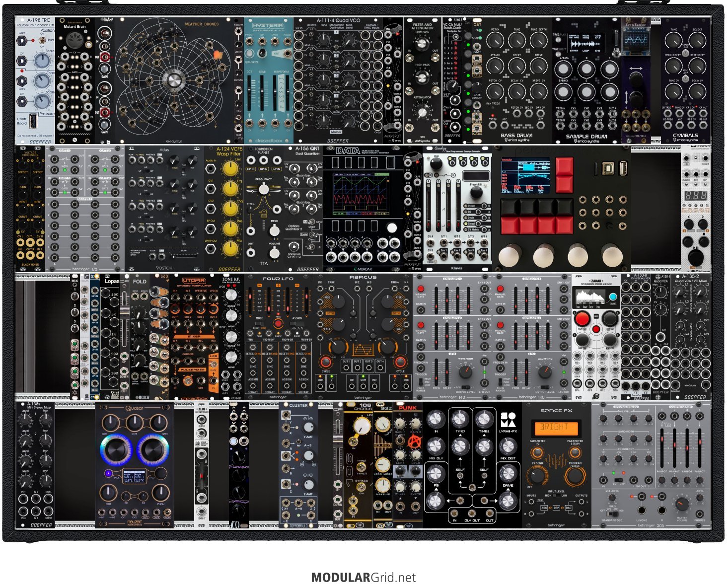Click the left CYCLE button on Abacus

click(326, 362)
